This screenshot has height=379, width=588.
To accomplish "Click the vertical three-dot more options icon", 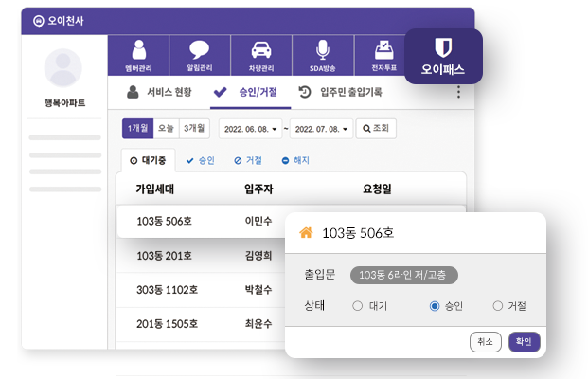I will point(458,92).
